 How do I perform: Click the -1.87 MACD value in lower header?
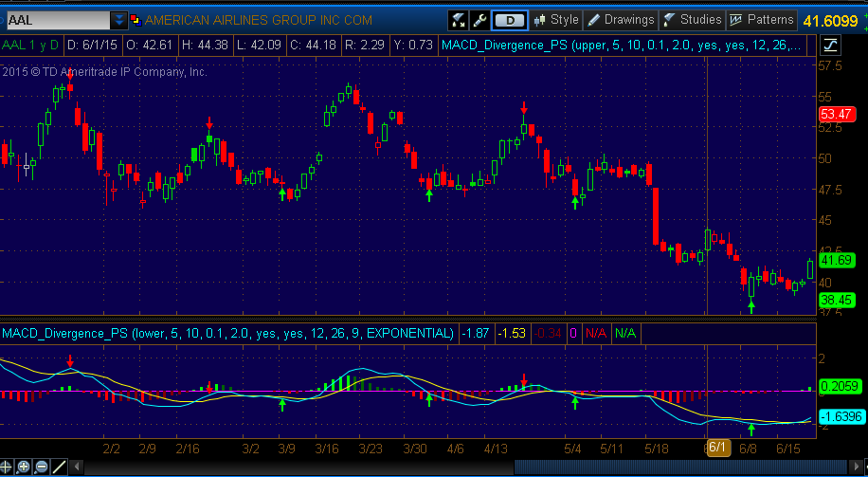476,334
